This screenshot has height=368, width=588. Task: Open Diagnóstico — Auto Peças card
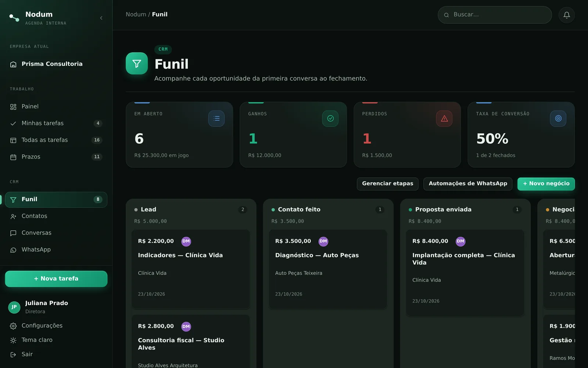(328, 269)
